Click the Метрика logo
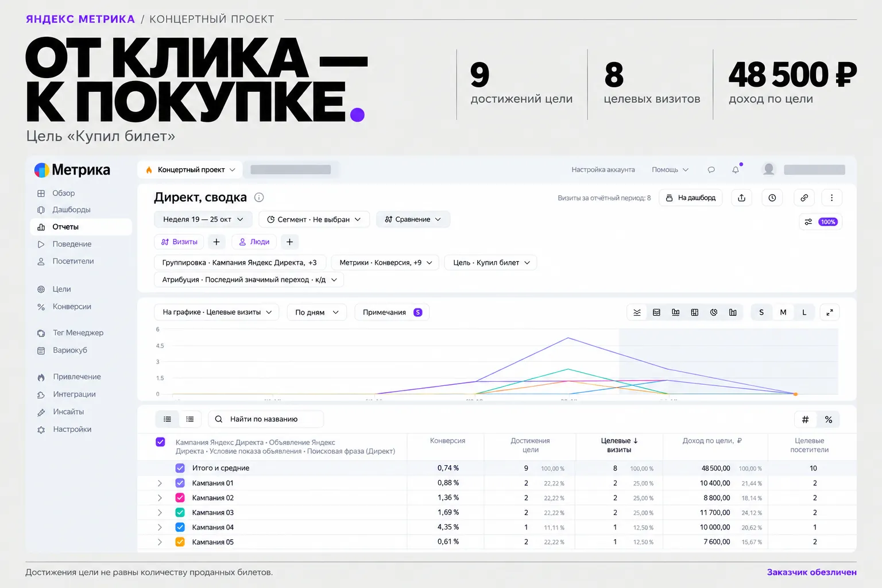 click(72, 170)
